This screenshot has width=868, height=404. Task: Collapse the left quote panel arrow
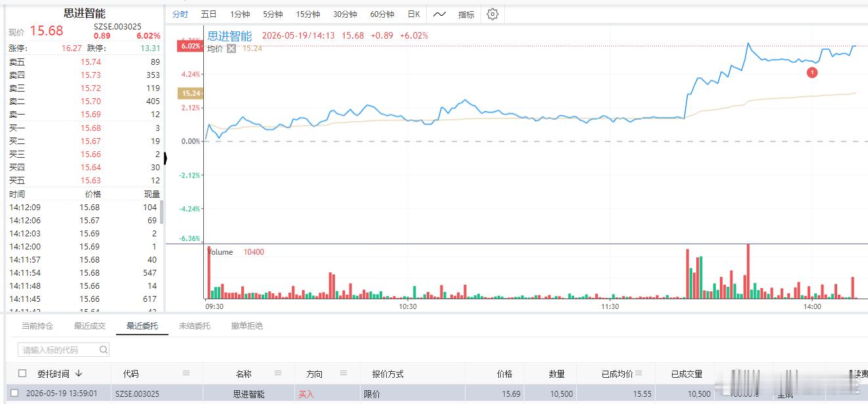click(165, 158)
